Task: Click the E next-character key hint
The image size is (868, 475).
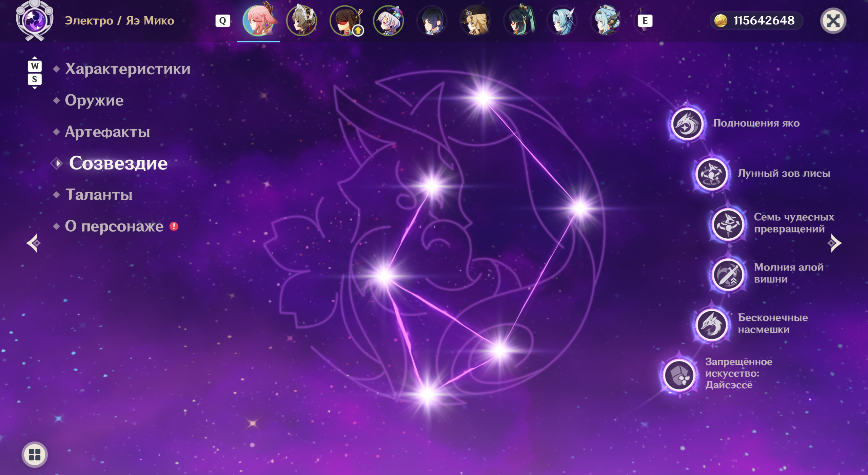Action: coord(645,21)
